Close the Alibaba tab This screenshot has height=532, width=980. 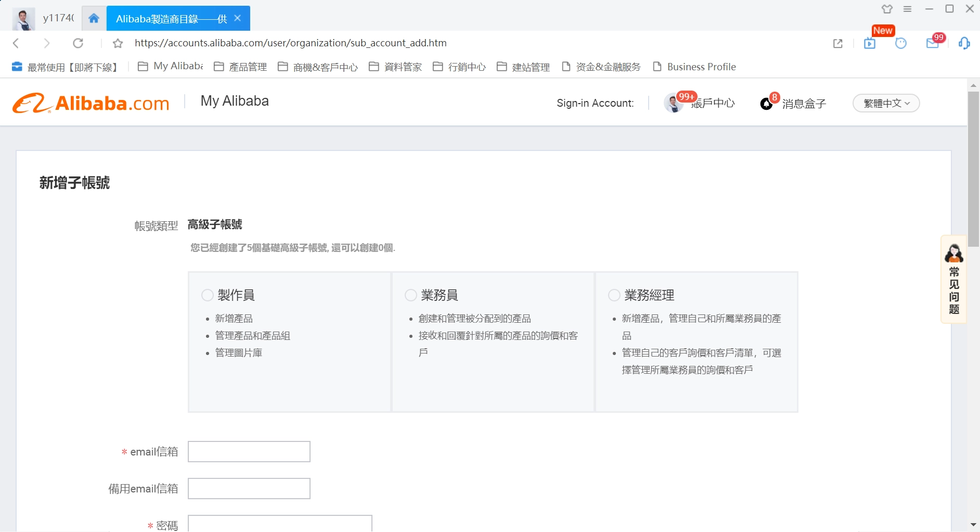[x=238, y=18]
